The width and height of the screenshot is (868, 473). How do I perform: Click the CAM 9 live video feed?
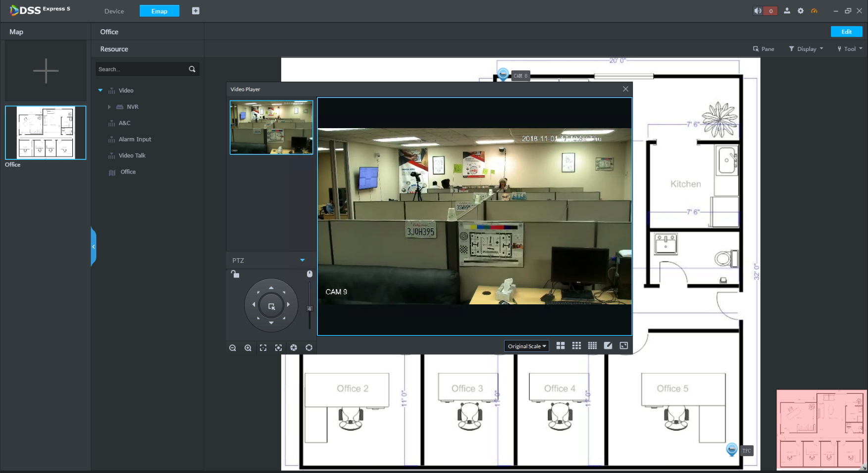[x=474, y=216]
